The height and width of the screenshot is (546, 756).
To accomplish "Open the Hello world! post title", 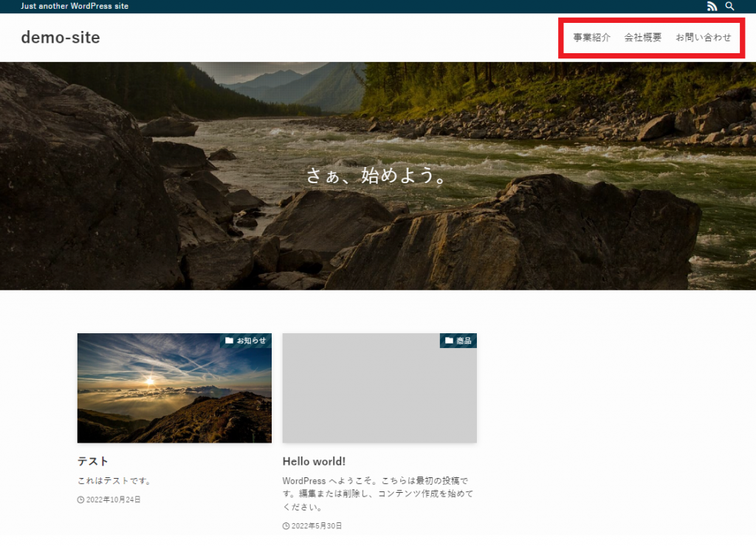I will (x=314, y=461).
